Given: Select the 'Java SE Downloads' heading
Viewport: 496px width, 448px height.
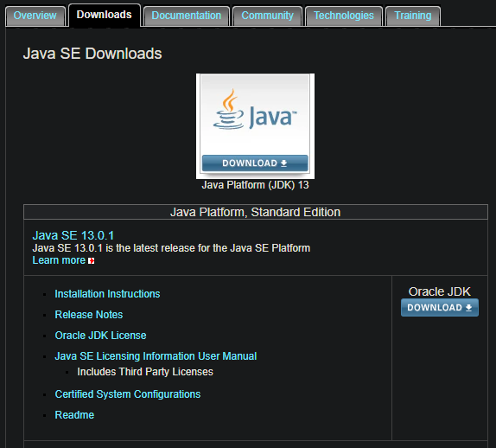Looking at the screenshot, I should pos(92,54).
